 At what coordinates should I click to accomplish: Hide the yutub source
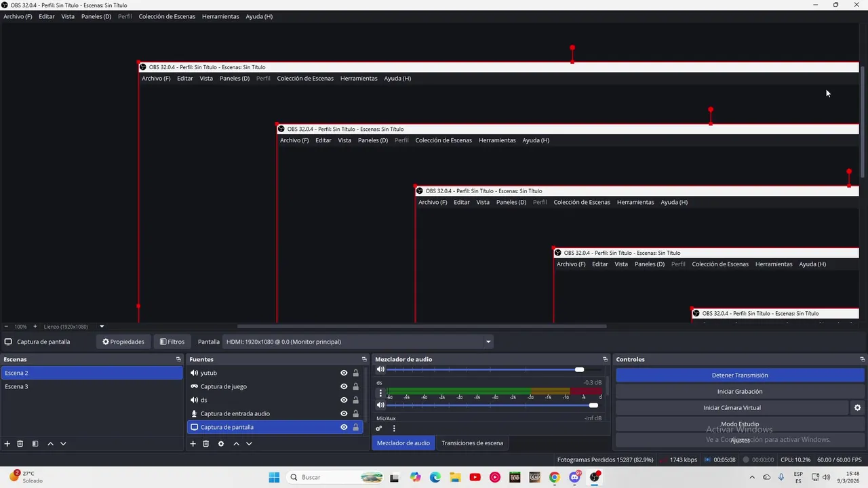(344, 373)
